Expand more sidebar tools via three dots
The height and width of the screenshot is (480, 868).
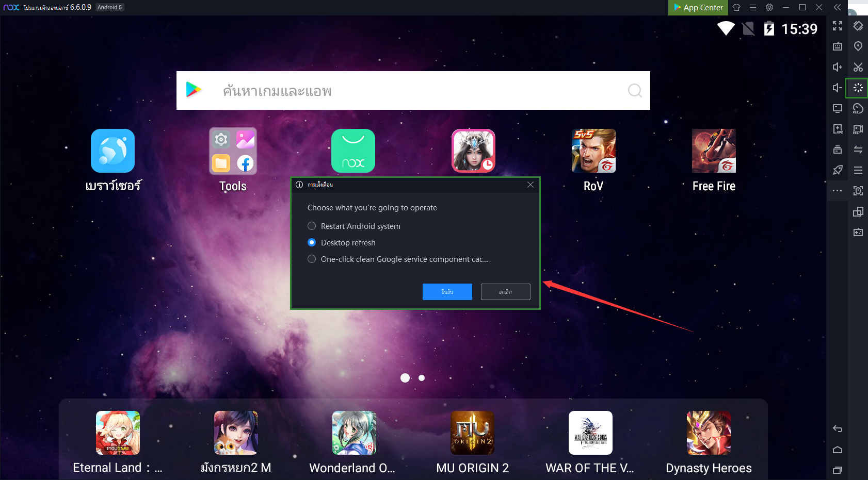tap(837, 191)
